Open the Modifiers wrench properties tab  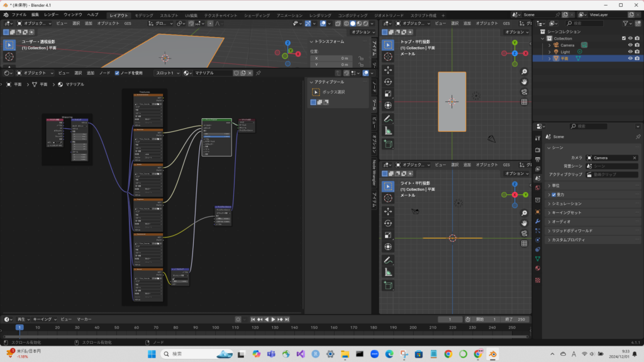[538, 222]
